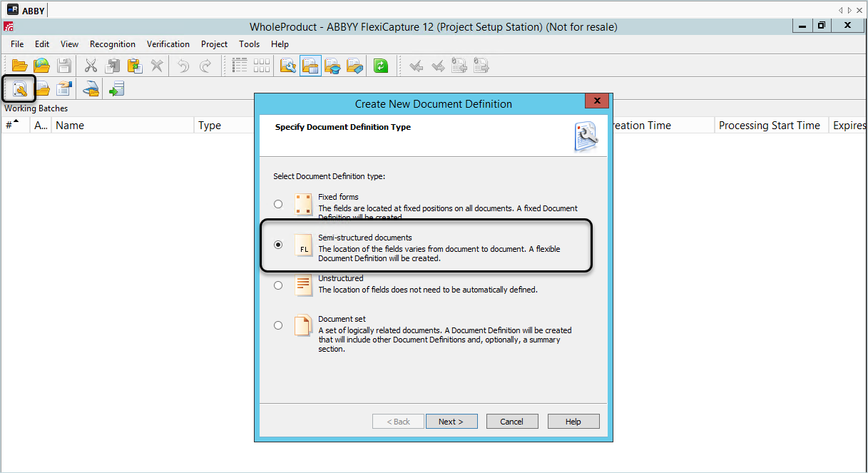Click the hand holding document icon
868x473 pixels.
(65, 88)
